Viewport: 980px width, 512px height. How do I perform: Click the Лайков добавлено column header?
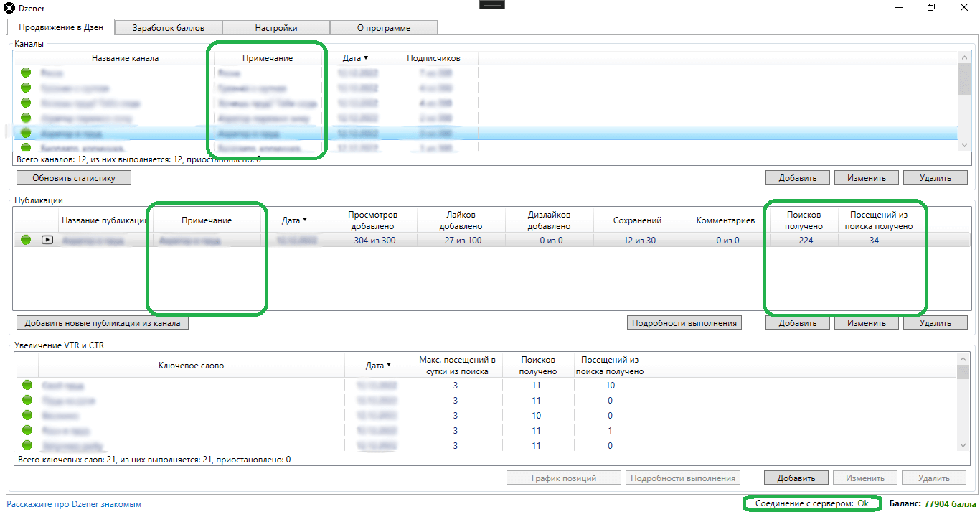click(461, 220)
